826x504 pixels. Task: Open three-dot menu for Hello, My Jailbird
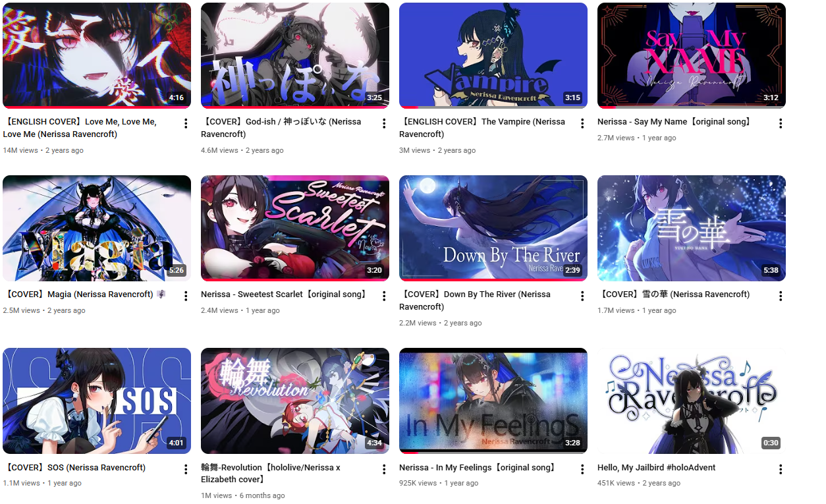pos(781,469)
